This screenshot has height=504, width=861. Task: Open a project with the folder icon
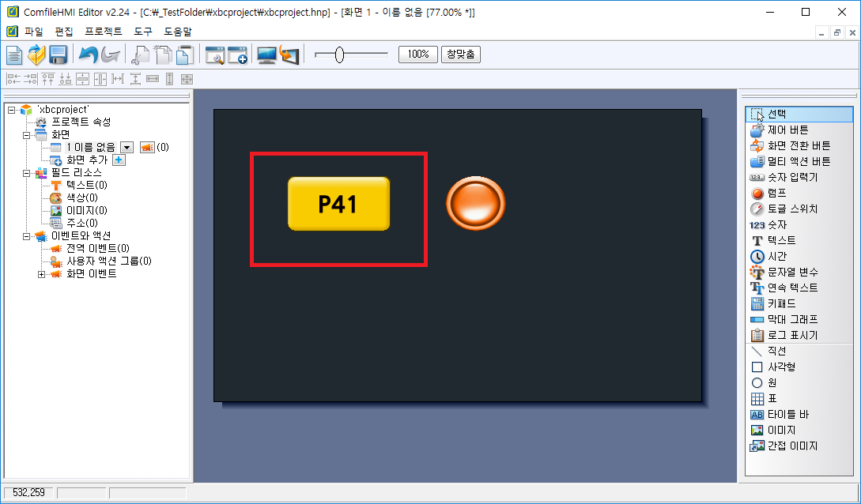tap(36, 55)
